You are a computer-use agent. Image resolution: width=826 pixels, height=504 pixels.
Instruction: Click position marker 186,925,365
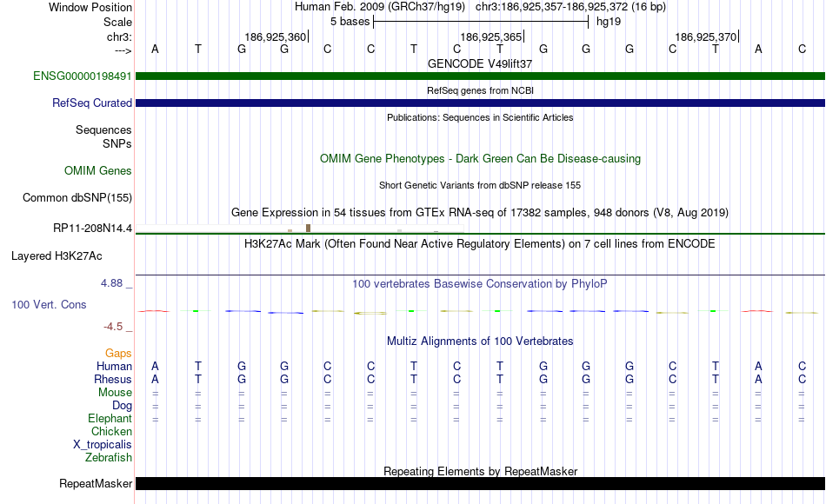click(x=491, y=36)
